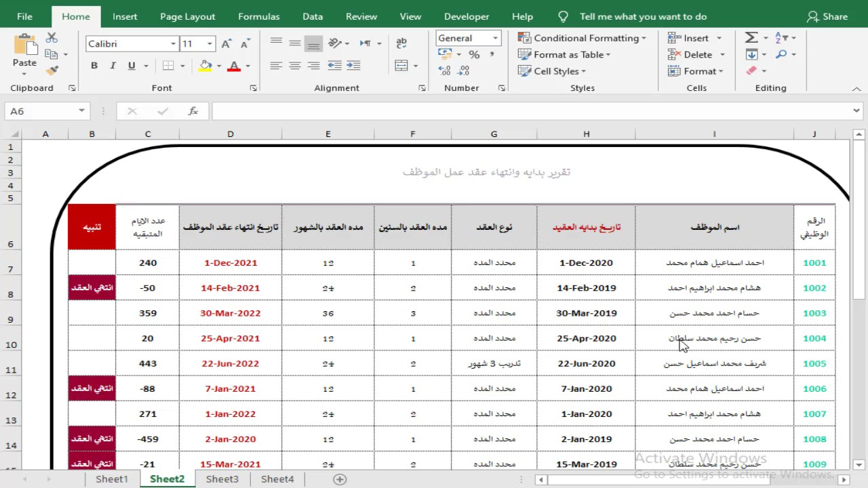This screenshot has width=868, height=488.
Task: Expand the formula bar
Action: pyautogui.click(x=856, y=111)
